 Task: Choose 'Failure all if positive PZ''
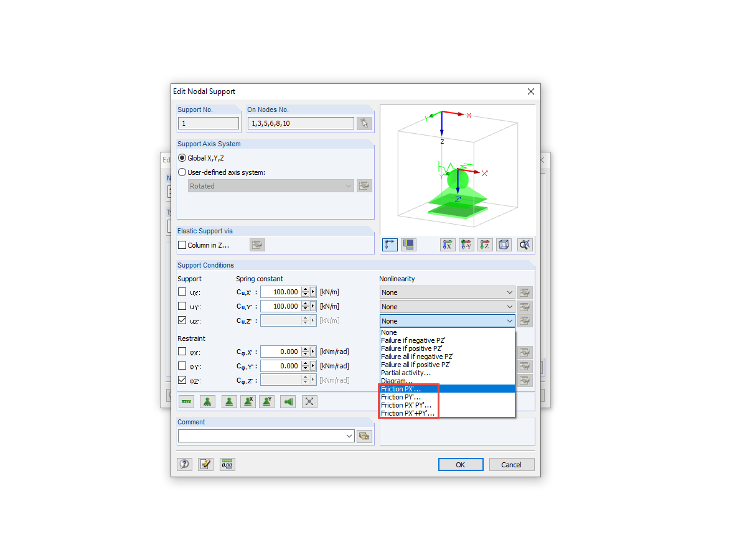point(448,365)
